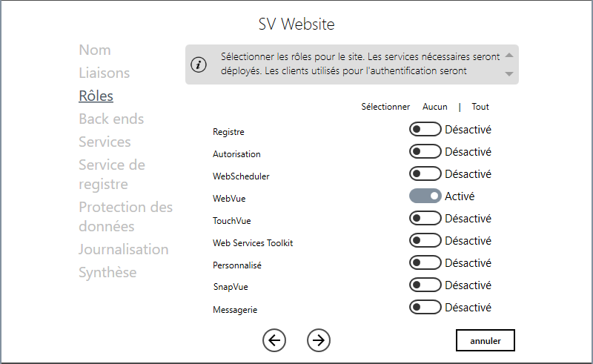
Task: Open the Nom step in sidebar
Action: point(95,50)
